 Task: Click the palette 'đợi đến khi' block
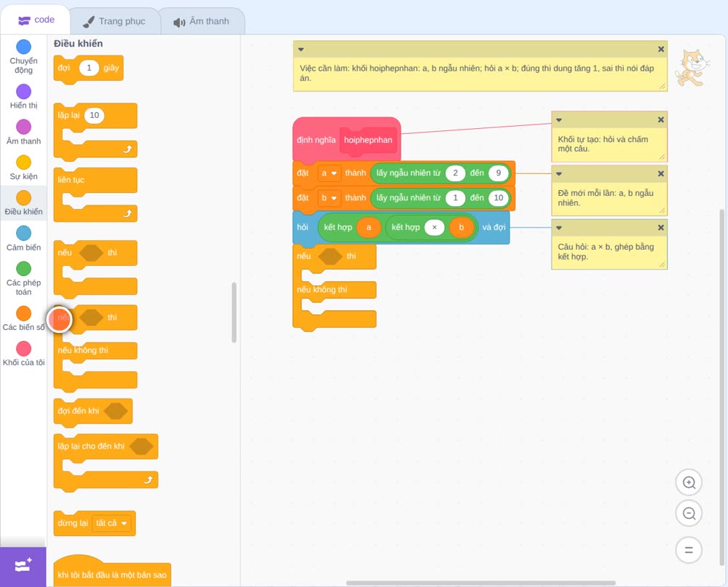[x=93, y=411]
